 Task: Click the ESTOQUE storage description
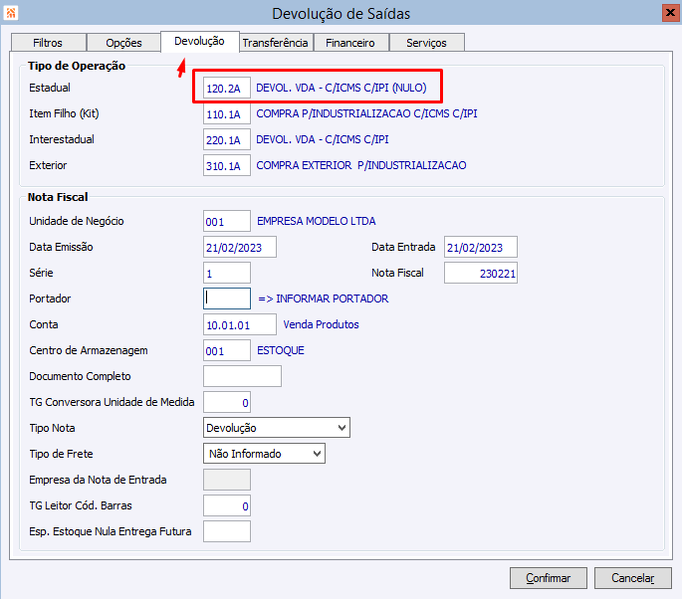(281, 350)
